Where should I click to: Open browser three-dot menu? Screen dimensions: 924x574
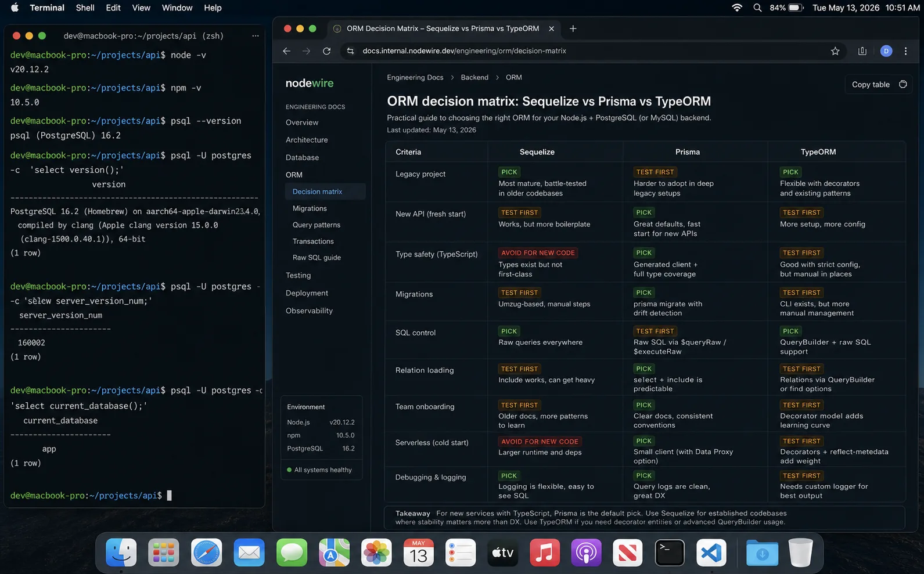(x=906, y=51)
